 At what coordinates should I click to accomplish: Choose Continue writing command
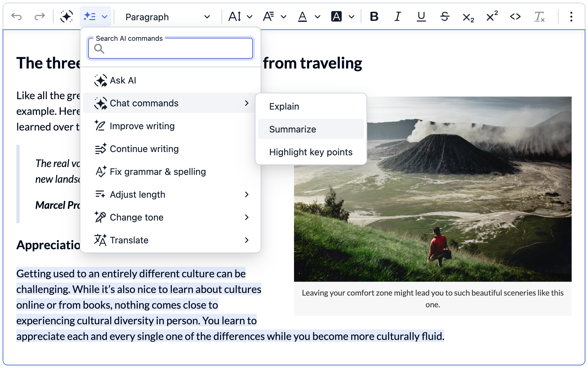click(171, 149)
